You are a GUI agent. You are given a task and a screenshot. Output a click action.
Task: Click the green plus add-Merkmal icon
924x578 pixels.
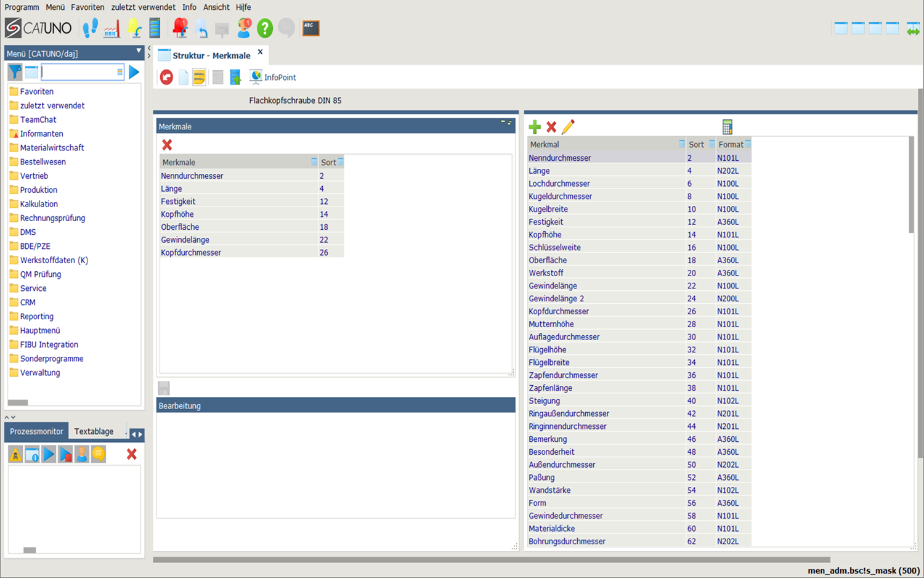coord(535,127)
